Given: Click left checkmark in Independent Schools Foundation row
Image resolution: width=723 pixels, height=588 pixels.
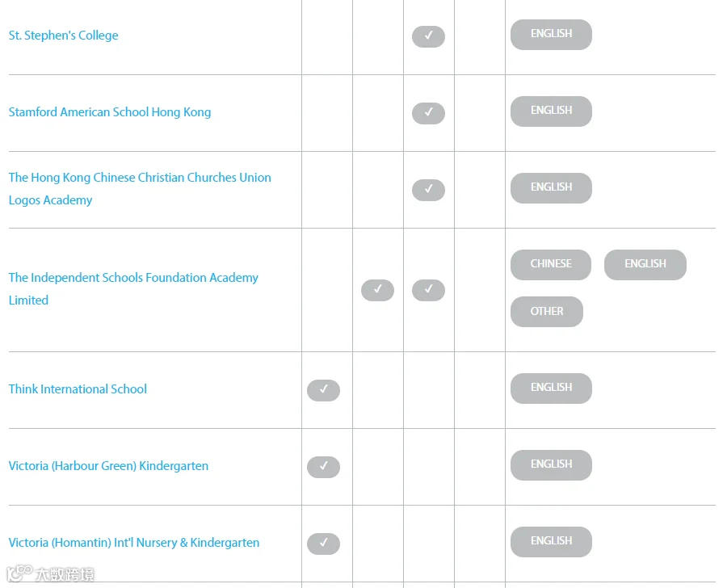Looking at the screenshot, I should coord(377,290).
